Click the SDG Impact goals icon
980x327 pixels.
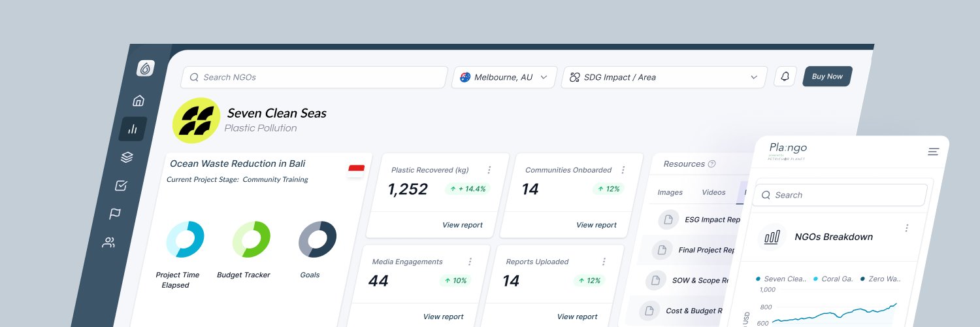point(574,77)
